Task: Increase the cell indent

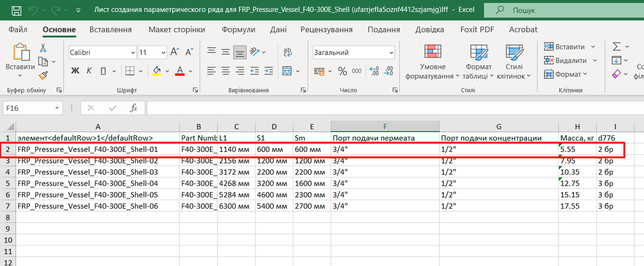Action: 269,70
